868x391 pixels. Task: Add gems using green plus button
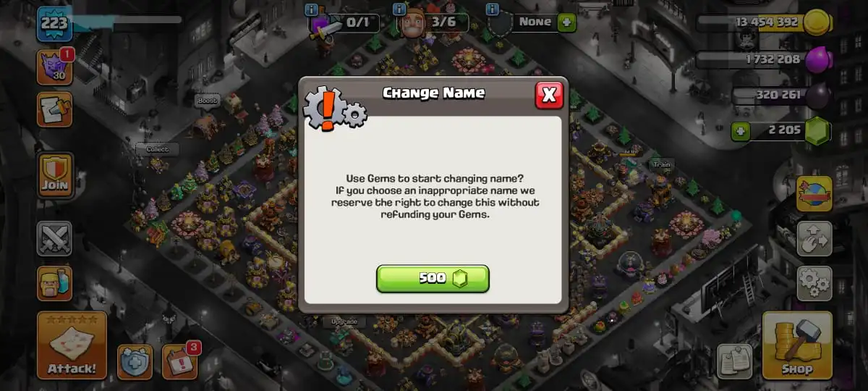point(739,132)
